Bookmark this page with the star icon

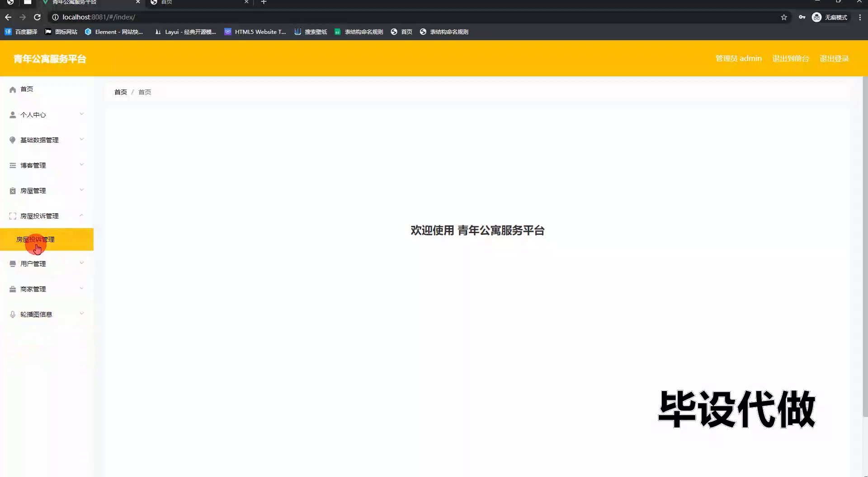[x=784, y=17]
